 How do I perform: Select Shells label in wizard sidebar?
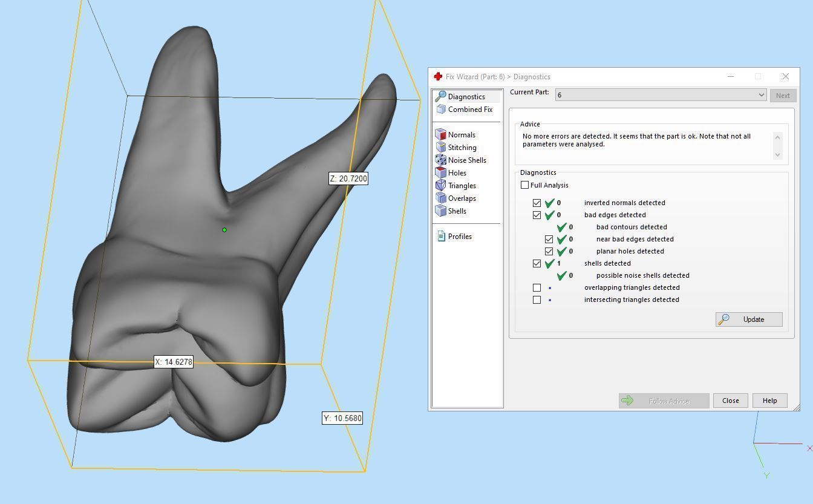point(457,211)
